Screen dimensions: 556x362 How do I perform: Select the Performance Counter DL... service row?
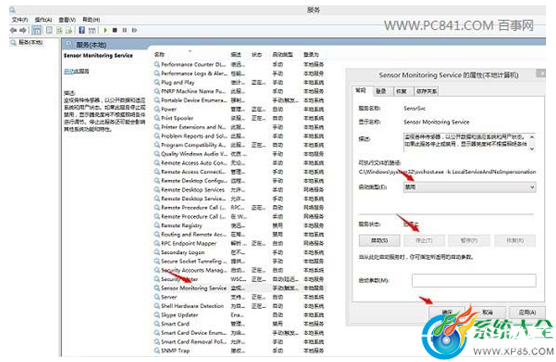click(239, 65)
